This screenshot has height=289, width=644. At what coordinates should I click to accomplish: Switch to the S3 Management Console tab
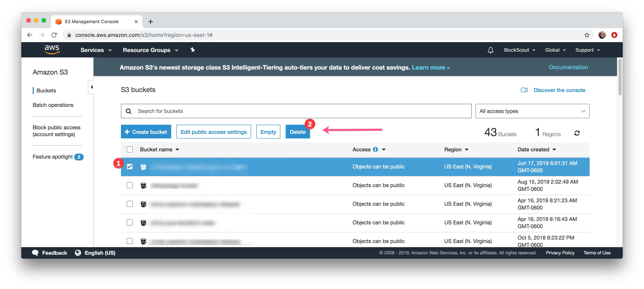click(96, 22)
